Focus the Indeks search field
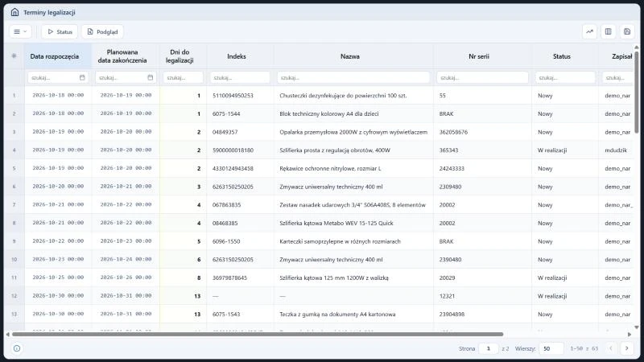 tap(240, 77)
